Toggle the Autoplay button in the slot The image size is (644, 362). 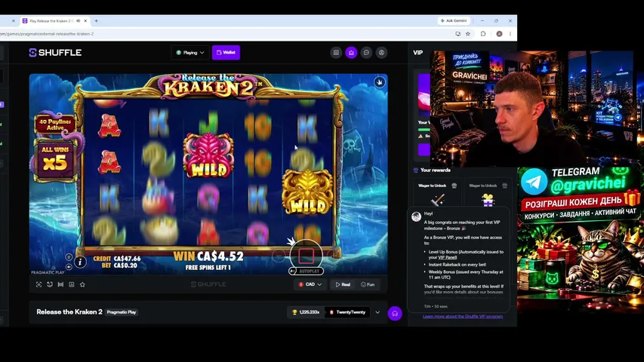pos(306,271)
